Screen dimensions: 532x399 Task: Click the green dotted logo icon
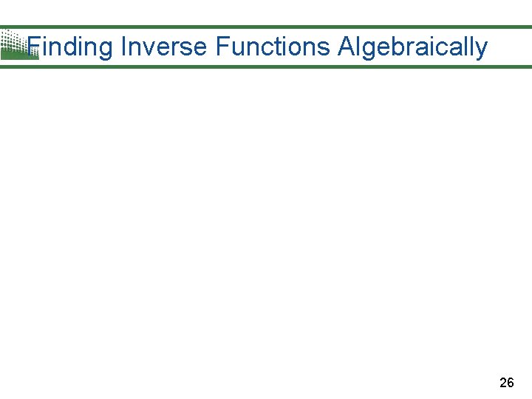coord(16,44)
